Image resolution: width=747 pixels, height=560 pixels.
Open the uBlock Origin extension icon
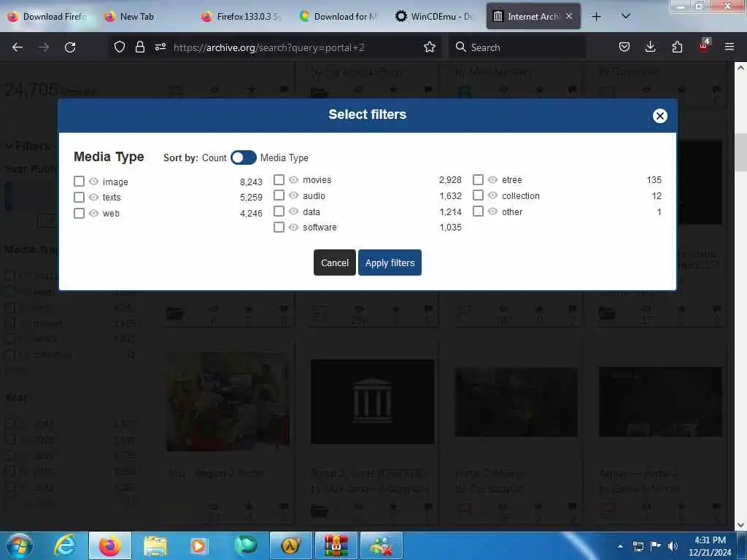click(704, 46)
